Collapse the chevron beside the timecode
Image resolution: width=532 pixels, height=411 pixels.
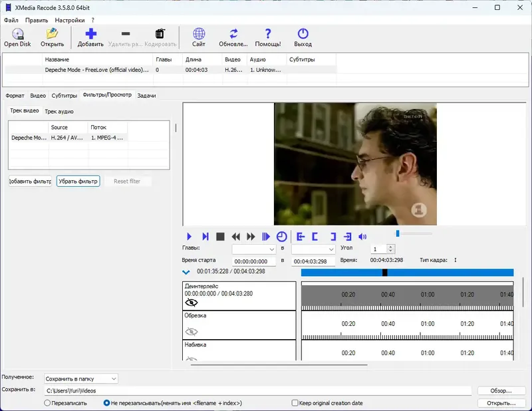click(x=186, y=272)
